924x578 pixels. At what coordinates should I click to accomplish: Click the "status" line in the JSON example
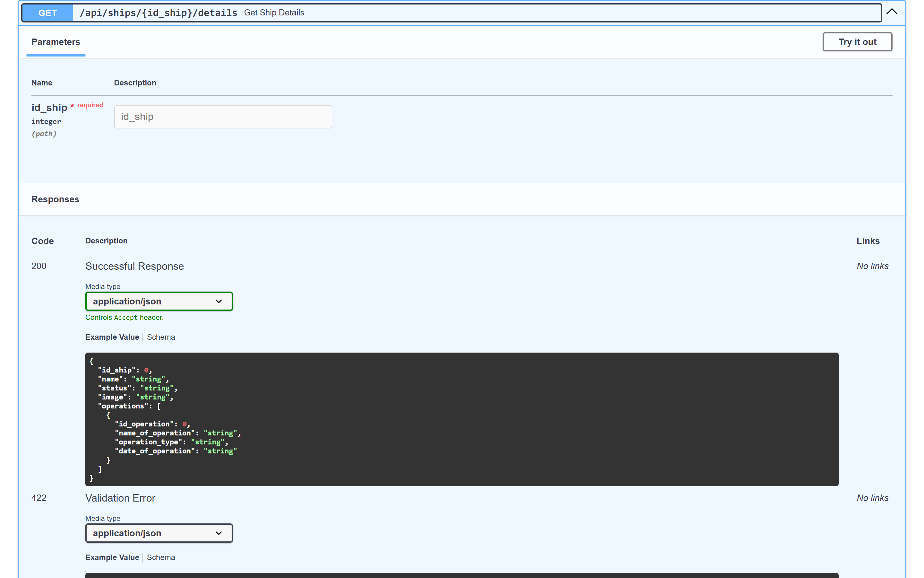coord(137,388)
